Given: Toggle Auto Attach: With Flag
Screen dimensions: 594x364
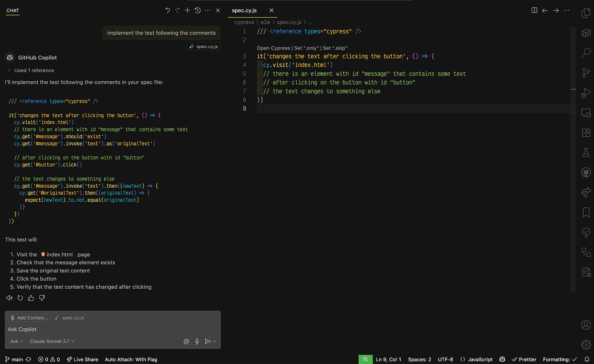Looking at the screenshot, I should [131, 360].
